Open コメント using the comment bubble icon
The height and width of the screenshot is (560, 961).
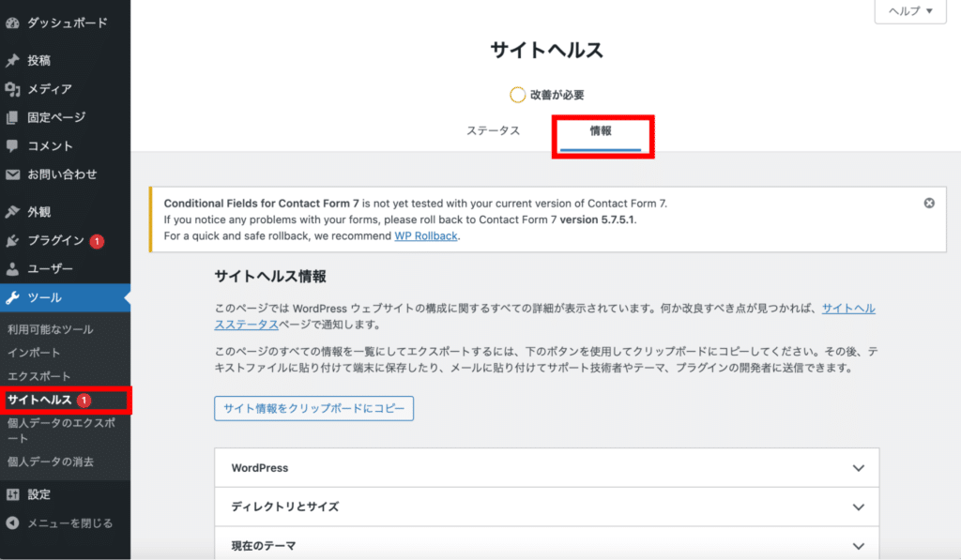(12, 145)
